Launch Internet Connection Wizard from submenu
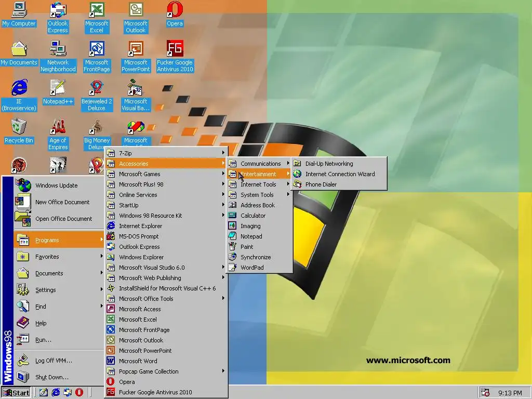This screenshot has height=399, width=532. pyautogui.click(x=339, y=174)
